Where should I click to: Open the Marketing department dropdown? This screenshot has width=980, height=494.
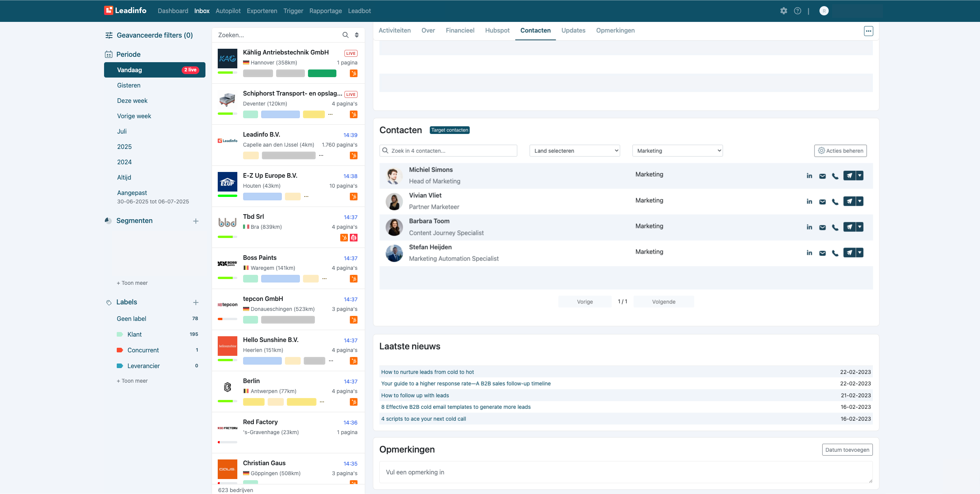point(677,151)
